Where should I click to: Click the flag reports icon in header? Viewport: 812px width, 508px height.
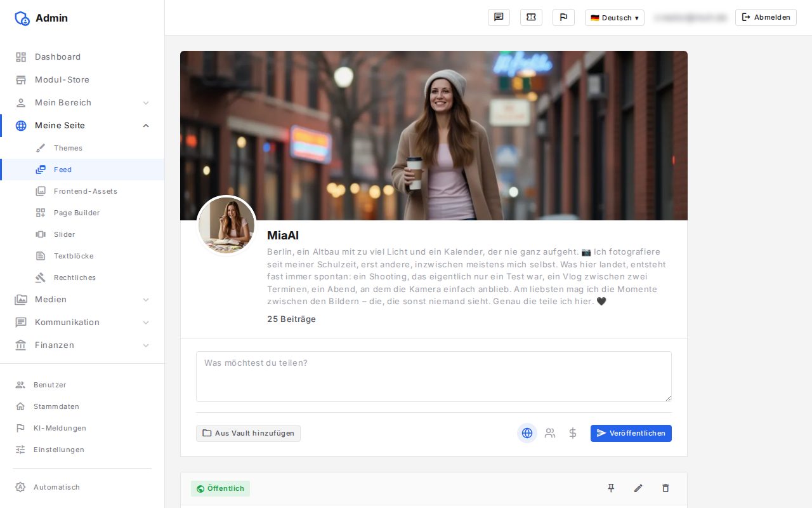563,18
